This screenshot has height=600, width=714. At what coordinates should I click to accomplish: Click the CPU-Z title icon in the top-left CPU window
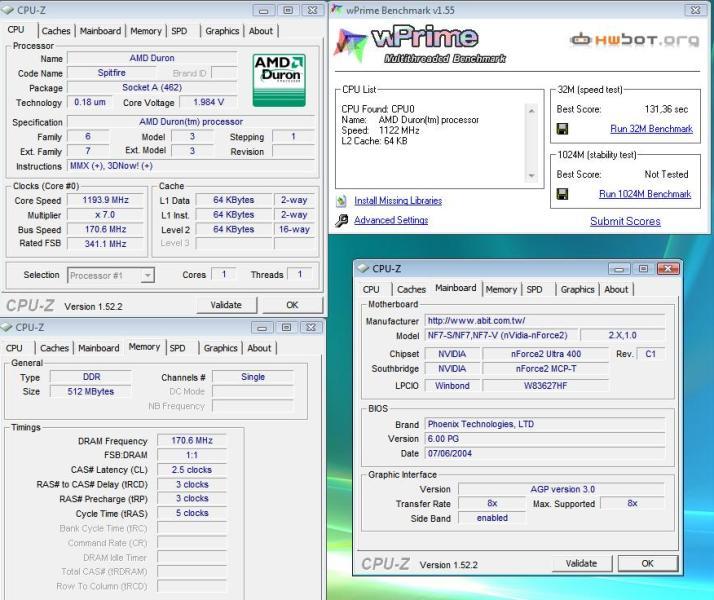coord(8,9)
